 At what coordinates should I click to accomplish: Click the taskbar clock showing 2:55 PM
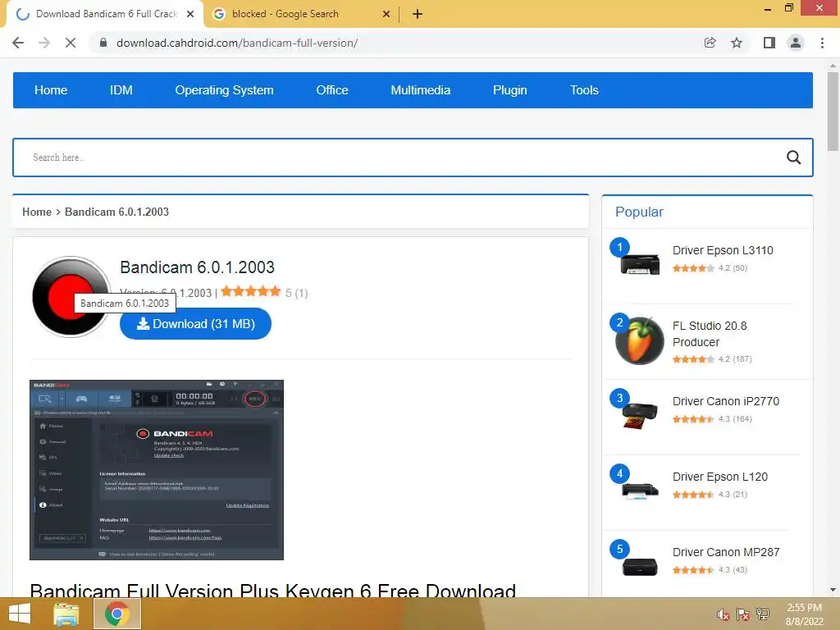804,614
